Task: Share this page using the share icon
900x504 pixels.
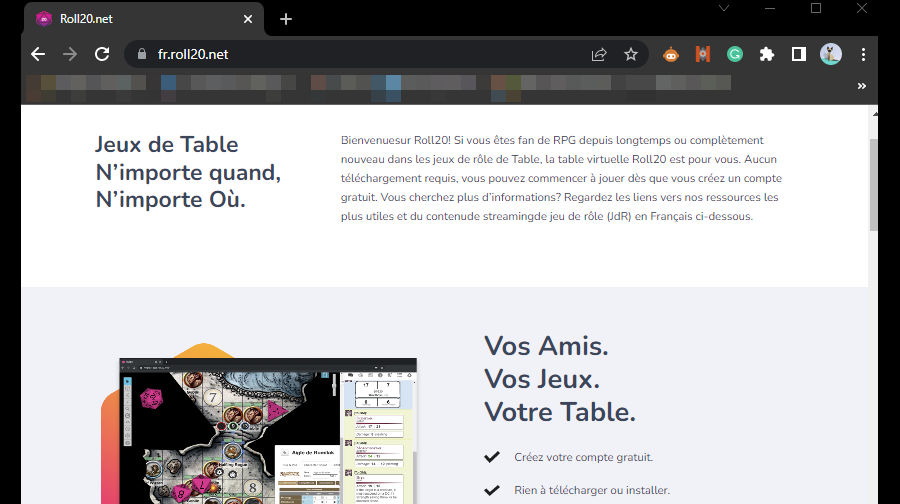Action: [x=599, y=54]
